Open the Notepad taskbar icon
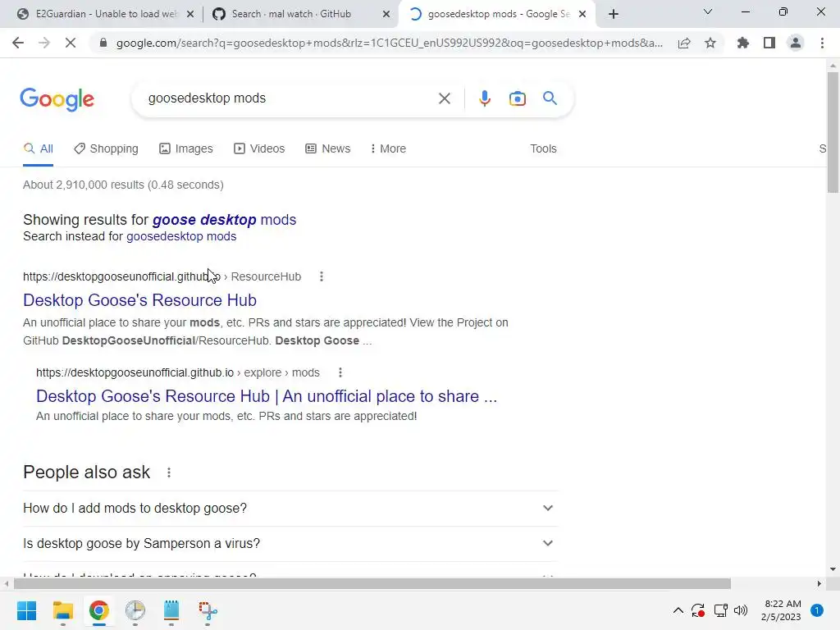Screen dimensions: 840x630 coord(171,610)
